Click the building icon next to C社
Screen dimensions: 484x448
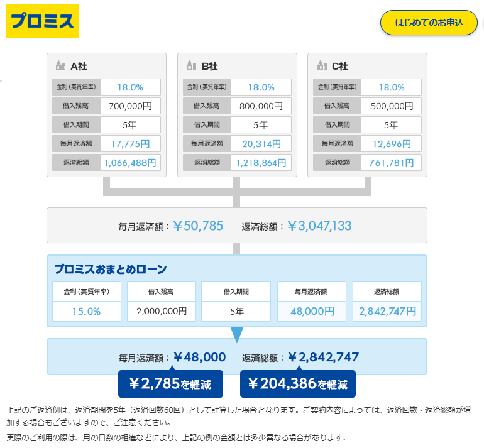pos(322,66)
